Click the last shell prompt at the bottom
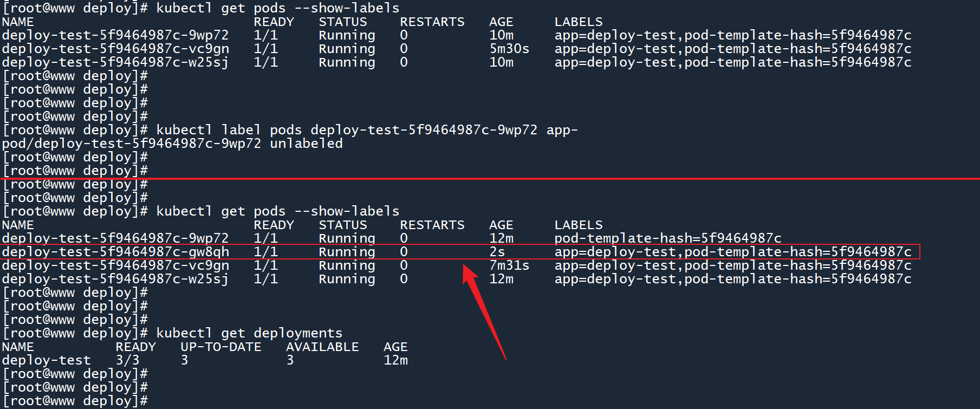Image resolution: width=980 pixels, height=409 pixels. click(75, 401)
